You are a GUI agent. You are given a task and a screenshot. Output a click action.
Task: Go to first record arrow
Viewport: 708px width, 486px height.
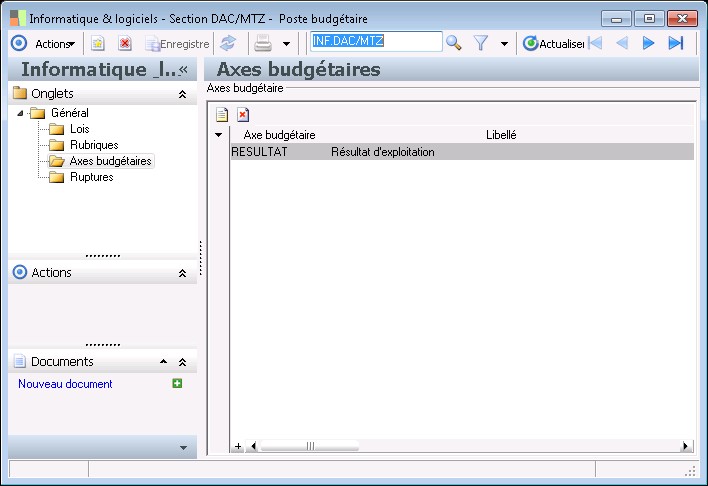(x=596, y=43)
